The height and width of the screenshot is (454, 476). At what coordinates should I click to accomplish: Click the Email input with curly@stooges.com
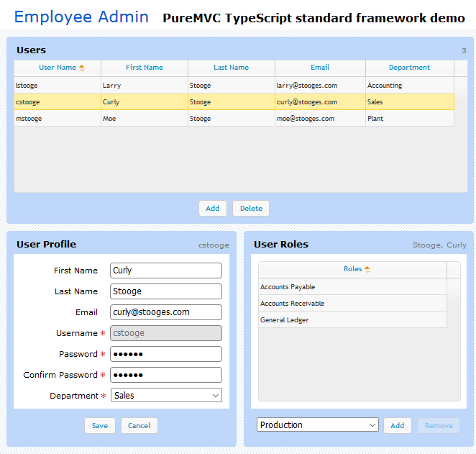coord(166,312)
